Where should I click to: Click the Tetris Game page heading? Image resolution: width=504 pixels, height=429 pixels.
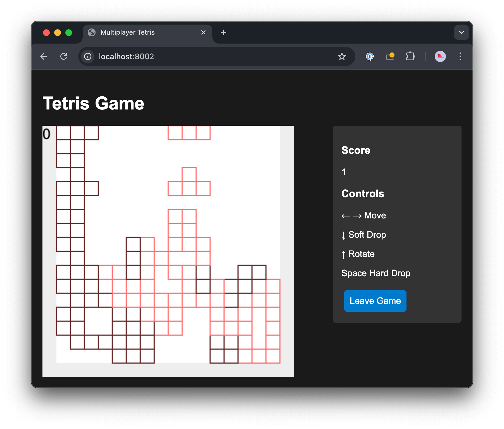[93, 103]
